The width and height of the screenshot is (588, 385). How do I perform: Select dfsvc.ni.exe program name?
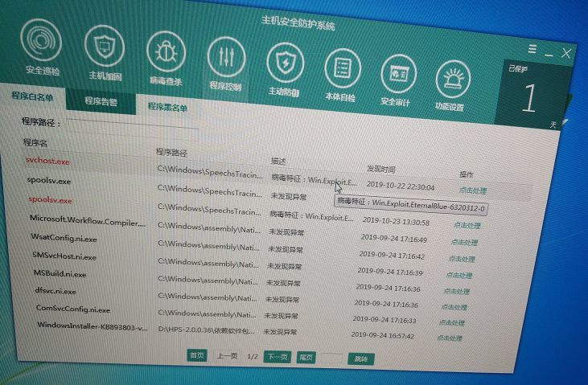click(56, 290)
